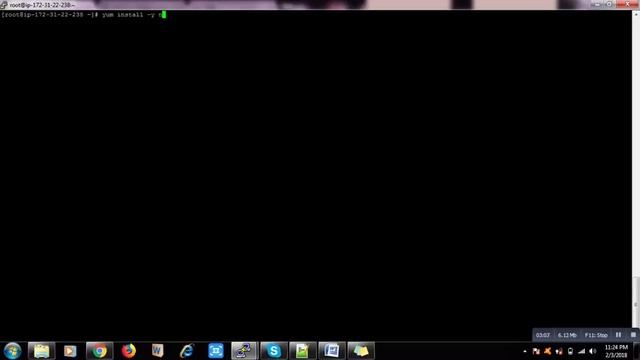Check the battery status tray icon
This screenshot has width=640, height=360.
click(x=570, y=351)
